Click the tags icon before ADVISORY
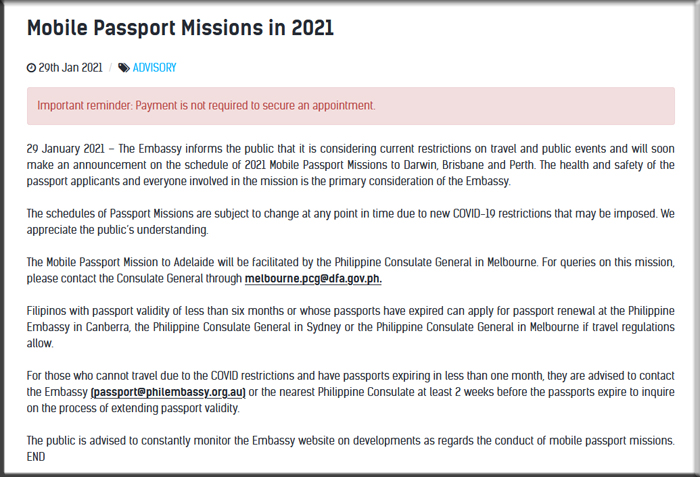This screenshot has height=477, width=700. click(x=123, y=68)
